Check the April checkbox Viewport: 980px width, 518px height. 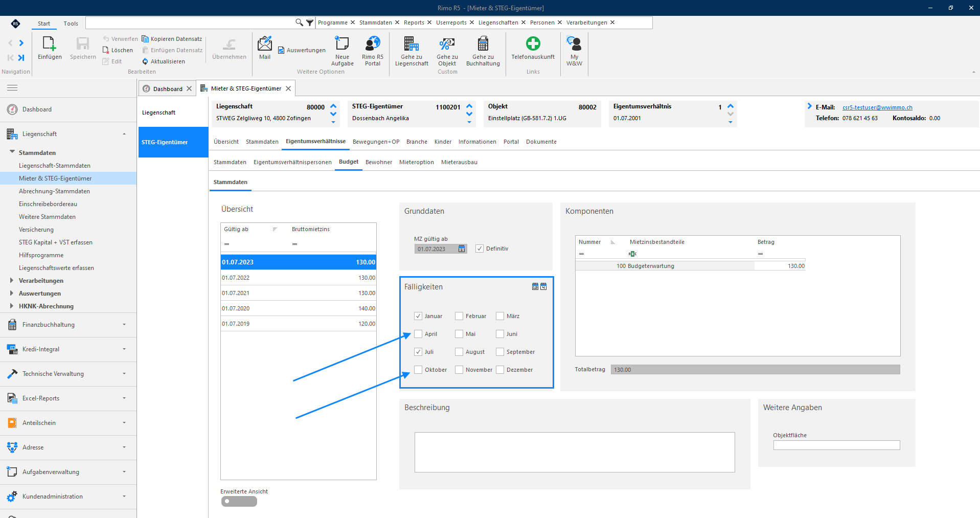tap(418, 334)
